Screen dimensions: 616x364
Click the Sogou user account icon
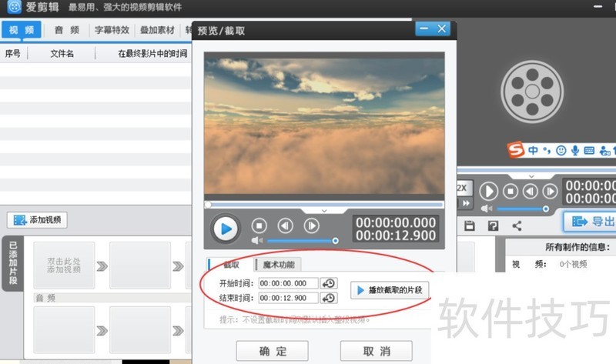(604, 150)
